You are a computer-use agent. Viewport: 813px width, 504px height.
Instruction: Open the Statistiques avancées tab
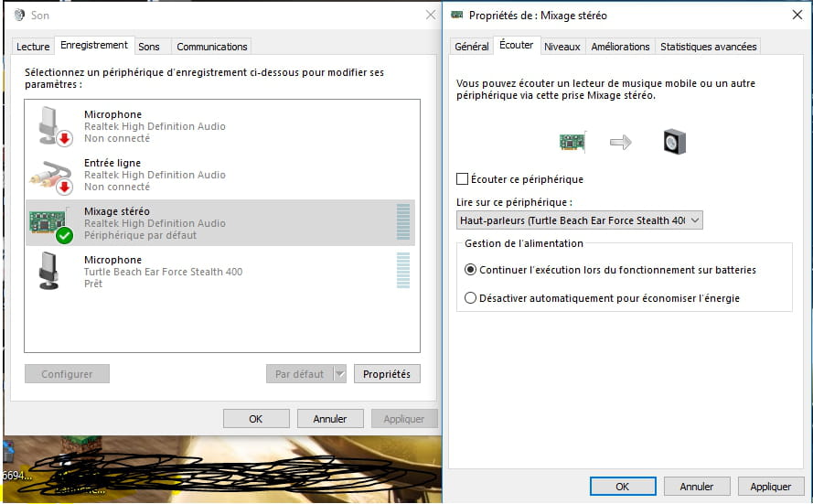[708, 47]
